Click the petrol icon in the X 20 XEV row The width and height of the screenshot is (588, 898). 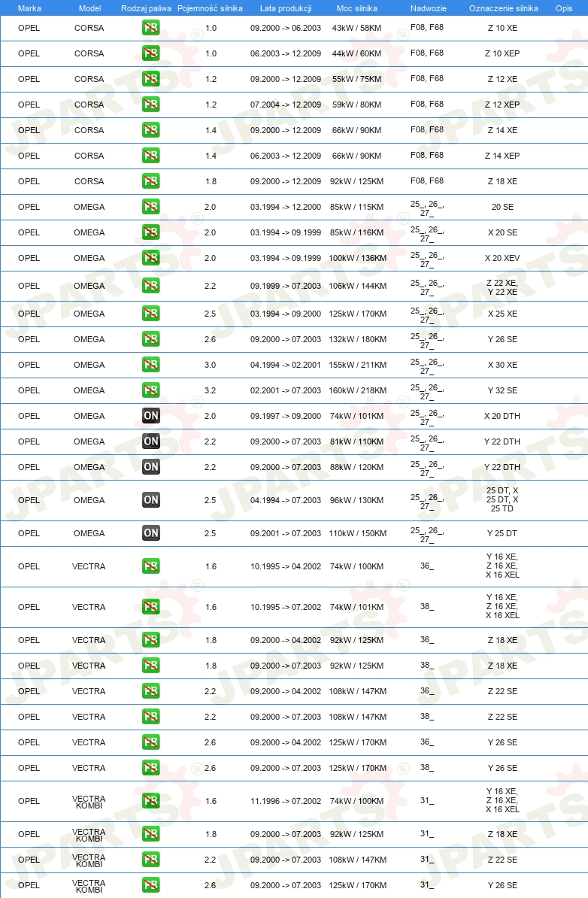click(150, 258)
